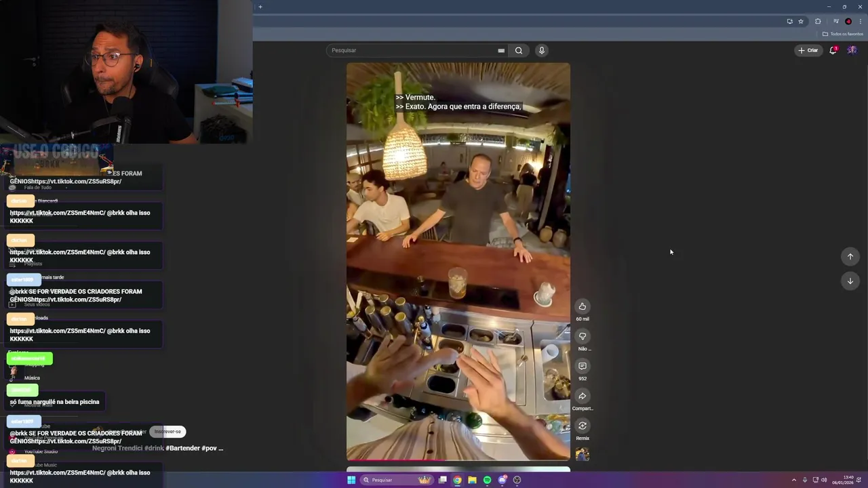Screen dimensions: 868x488
Task: Click the search magnifier button
Action: (519, 50)
